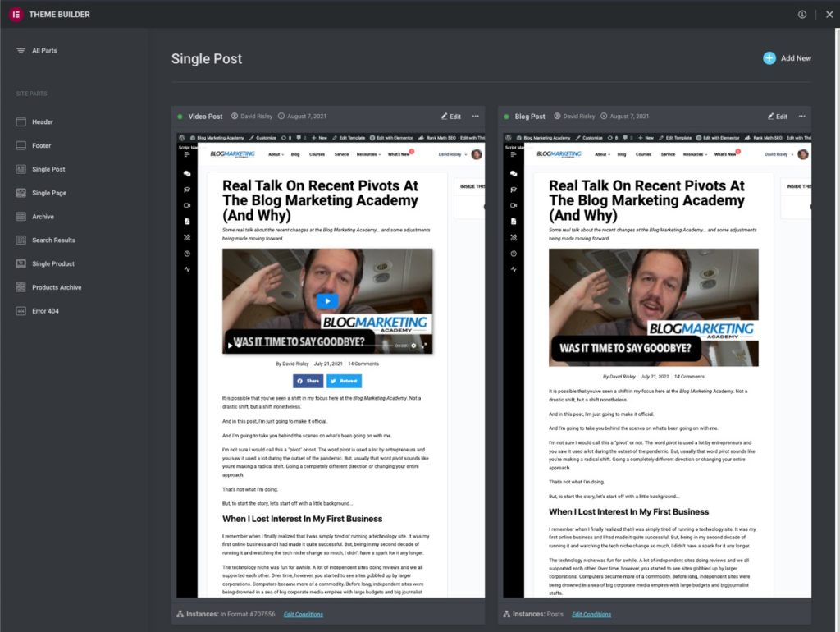Open Single Product site part

coord(53,263)
